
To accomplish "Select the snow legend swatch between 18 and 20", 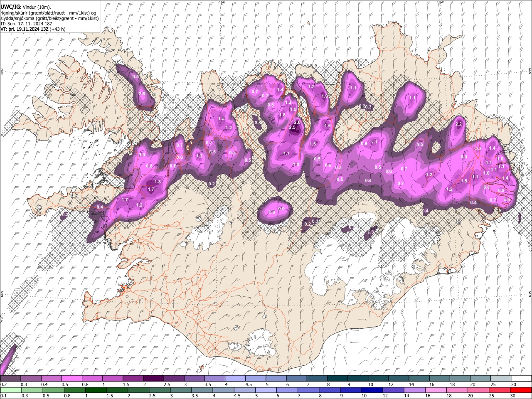I will point(459,378).
